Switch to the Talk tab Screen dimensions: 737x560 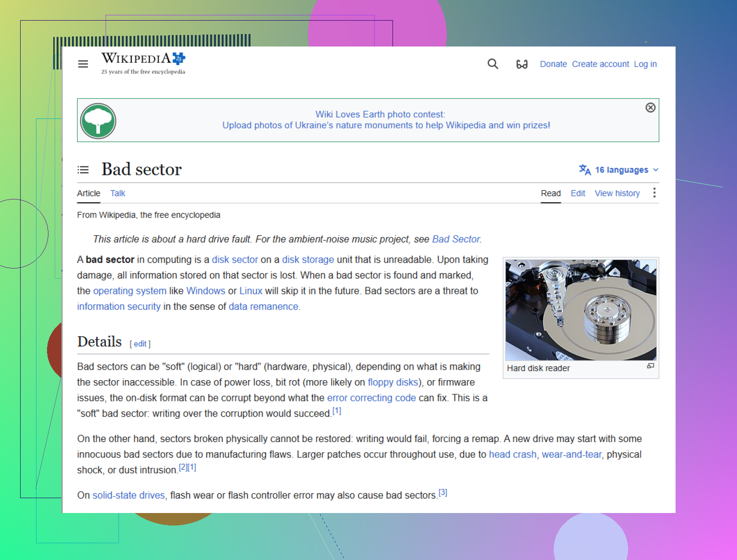118,193
